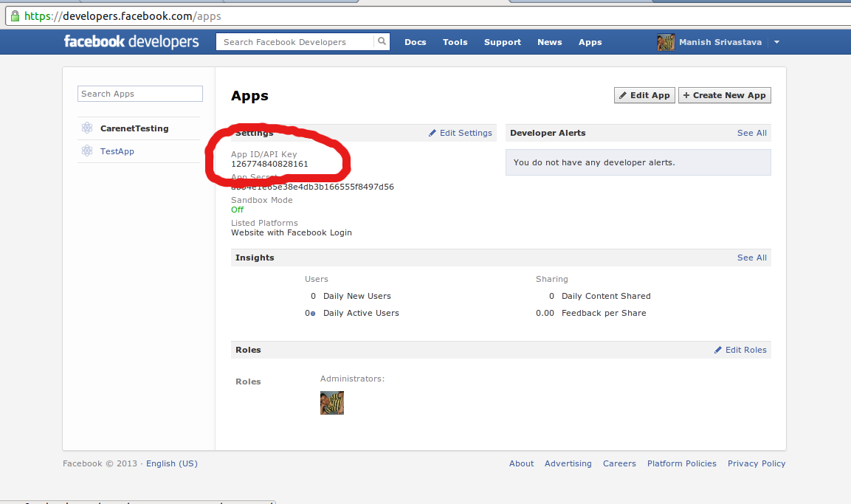The image size is (851, 504).
Task: Click the CarenetTesting app gear icon
Action: coord(87,128)
